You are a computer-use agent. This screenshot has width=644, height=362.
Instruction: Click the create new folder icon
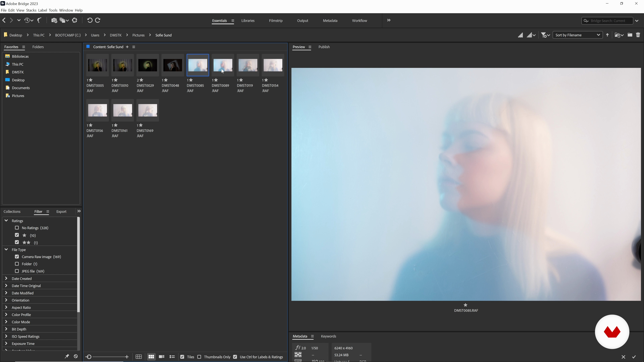point(630,35)
